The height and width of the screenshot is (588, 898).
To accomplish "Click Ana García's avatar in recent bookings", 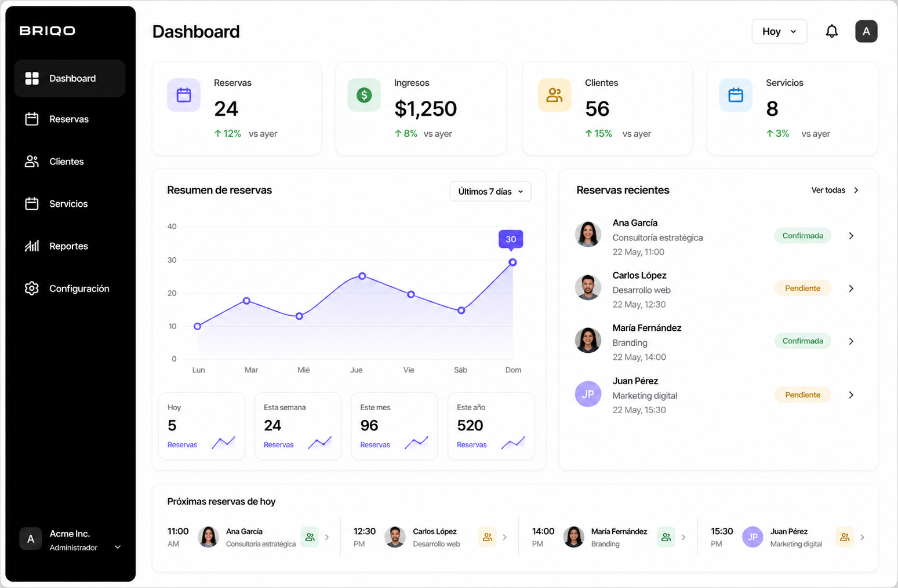I will pos(588,234).
